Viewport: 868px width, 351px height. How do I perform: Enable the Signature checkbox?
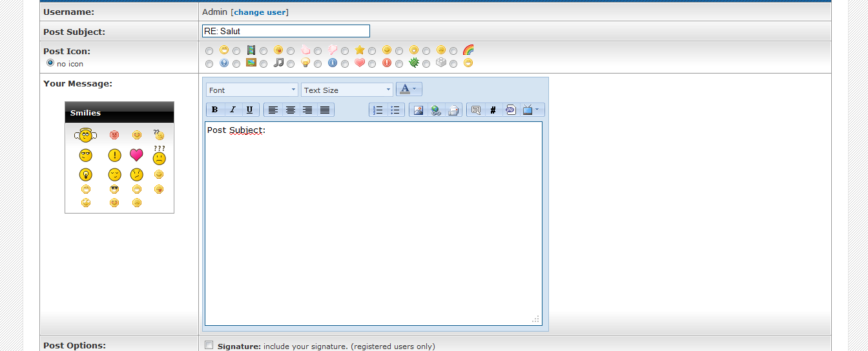pos(209,345)
